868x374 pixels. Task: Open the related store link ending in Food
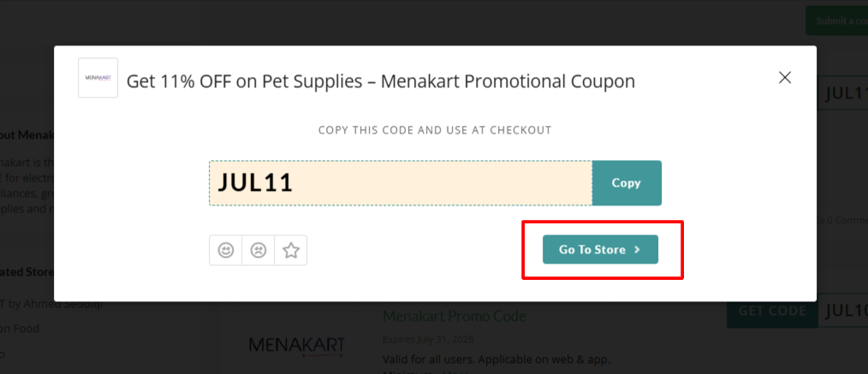pos(21,328)
